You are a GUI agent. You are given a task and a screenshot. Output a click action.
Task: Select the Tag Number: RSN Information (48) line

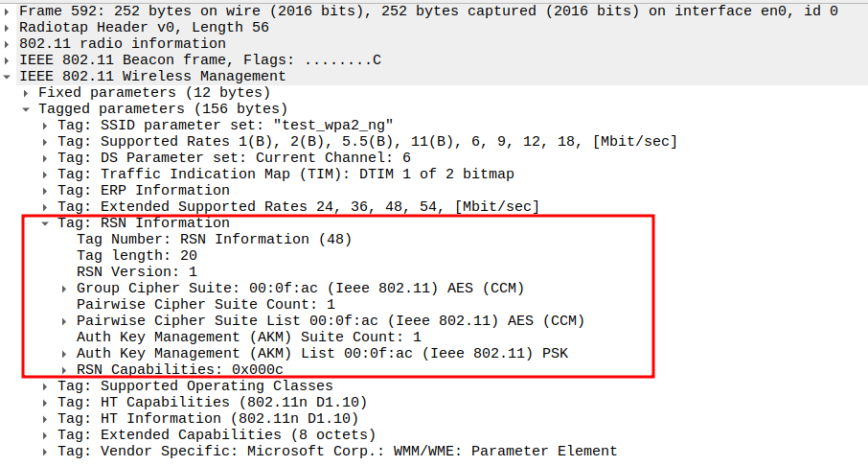pyautogui.click(x=214, y=239)
